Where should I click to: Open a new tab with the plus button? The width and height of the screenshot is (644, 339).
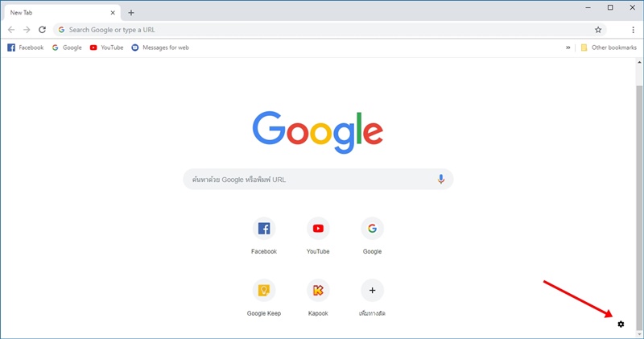[x=131, y=13]
